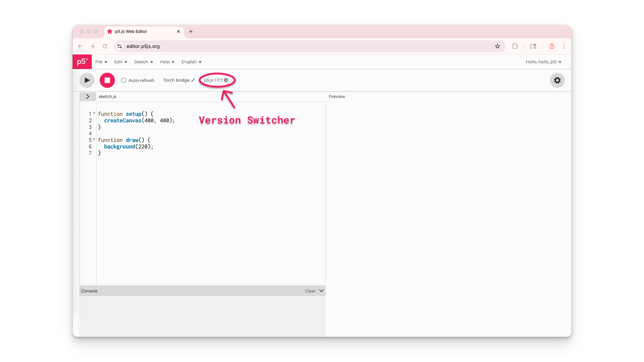This screenshot has width=644, height=362.
Task: Fold the draw function at line 5
Action: point(94,140)
